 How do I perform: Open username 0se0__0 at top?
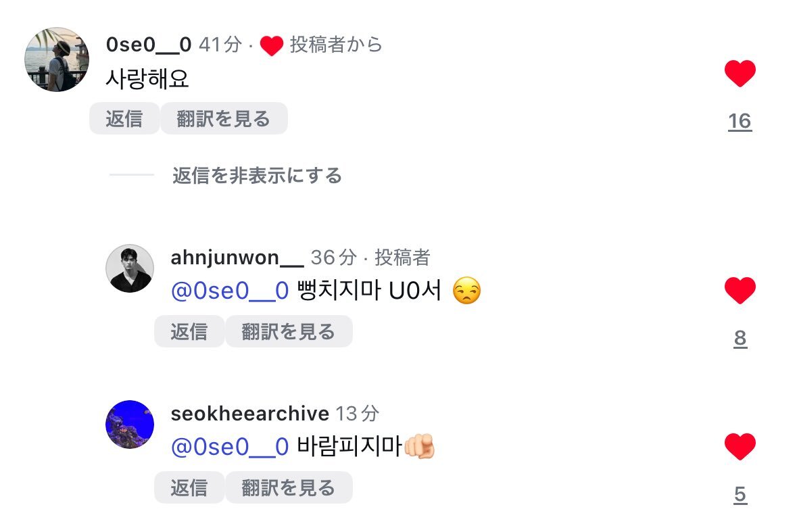149,45
